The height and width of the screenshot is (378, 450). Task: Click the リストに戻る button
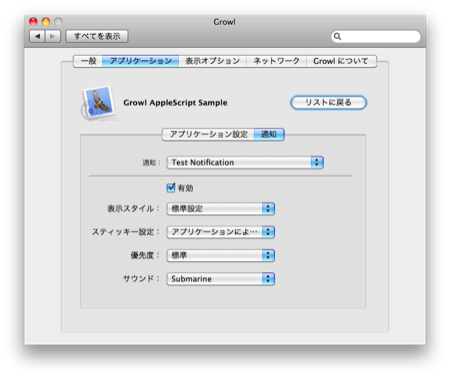tap(328, 102)
